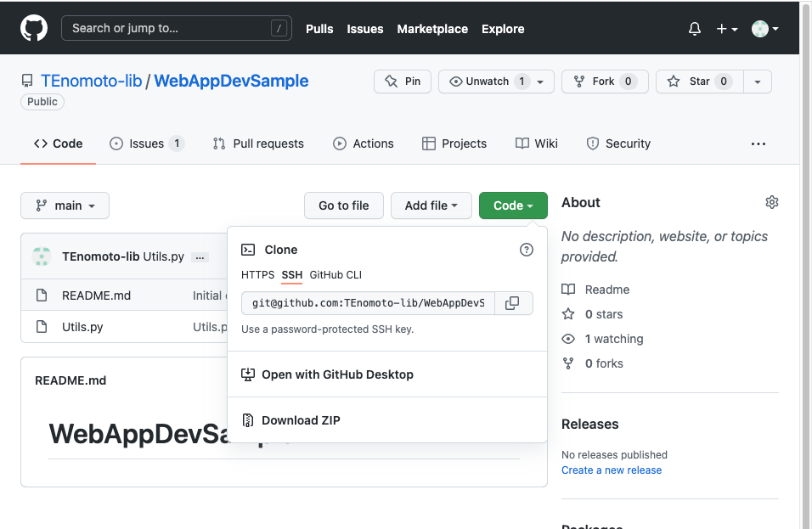Click the page vertical scrollbar
This screenshot has width=812, height=529.
[x=806, y=265]
